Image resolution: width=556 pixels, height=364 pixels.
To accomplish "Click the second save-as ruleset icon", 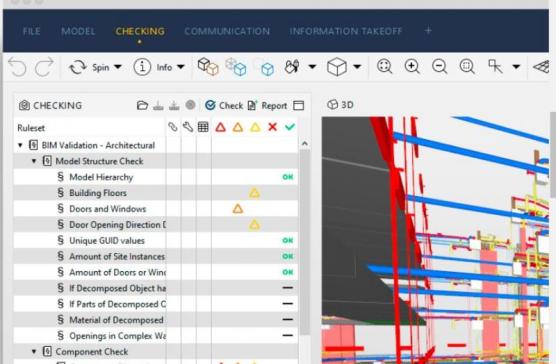I will point(174,105).
